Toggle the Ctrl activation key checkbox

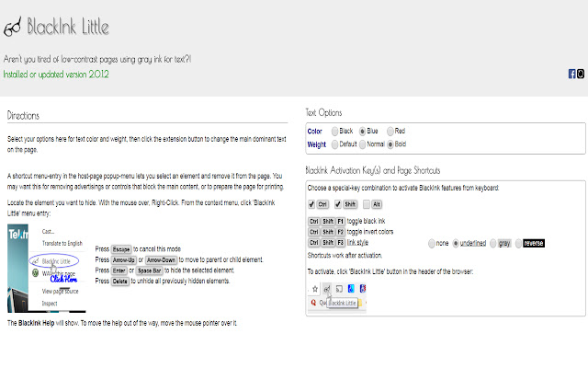311,204
